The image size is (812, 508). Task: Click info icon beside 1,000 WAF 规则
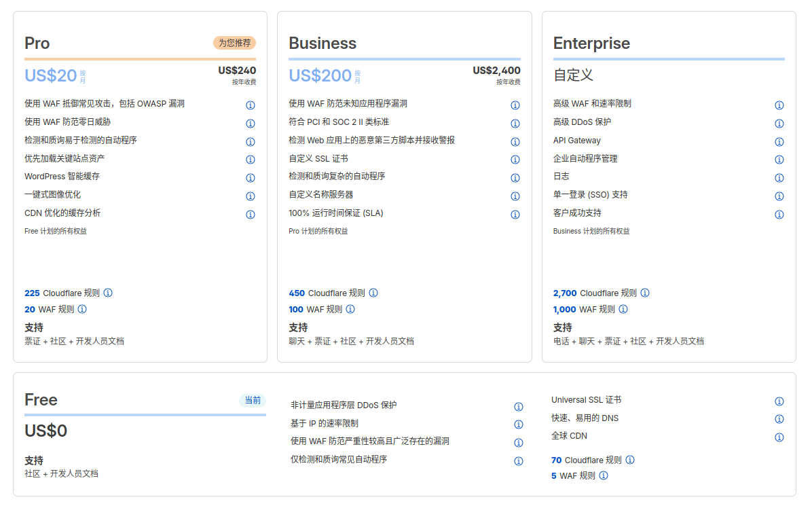point(623,309)
